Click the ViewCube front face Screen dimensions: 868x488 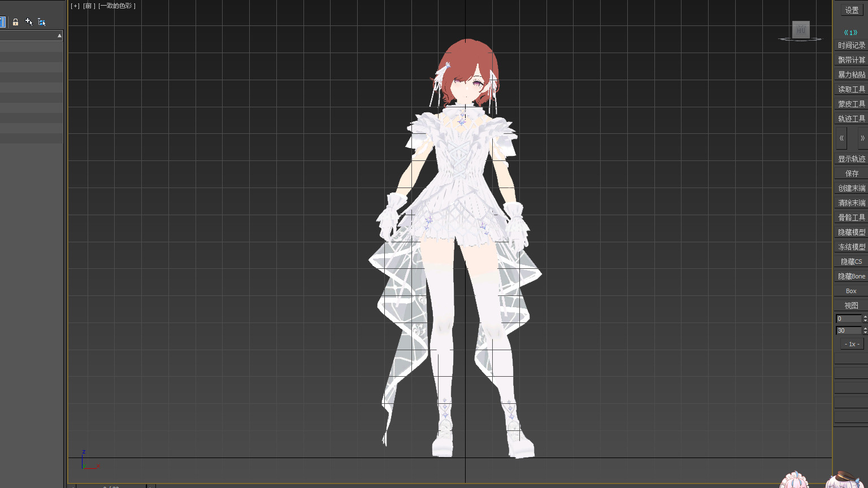[800, 29]
